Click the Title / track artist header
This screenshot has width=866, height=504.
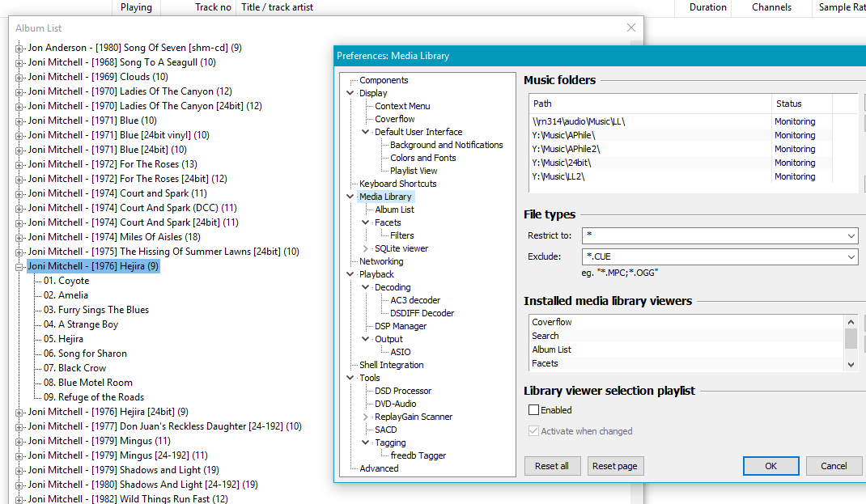[x=278, y=7]
